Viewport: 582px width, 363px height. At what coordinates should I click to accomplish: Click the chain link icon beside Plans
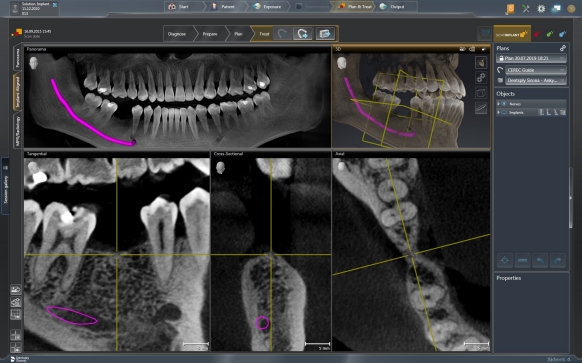click(x=563, y=48)
